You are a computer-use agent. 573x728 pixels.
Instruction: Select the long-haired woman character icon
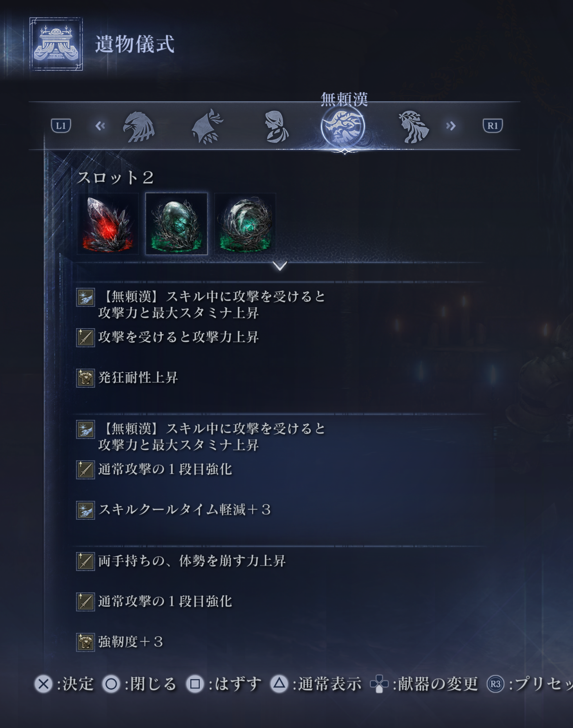(414, 126)
